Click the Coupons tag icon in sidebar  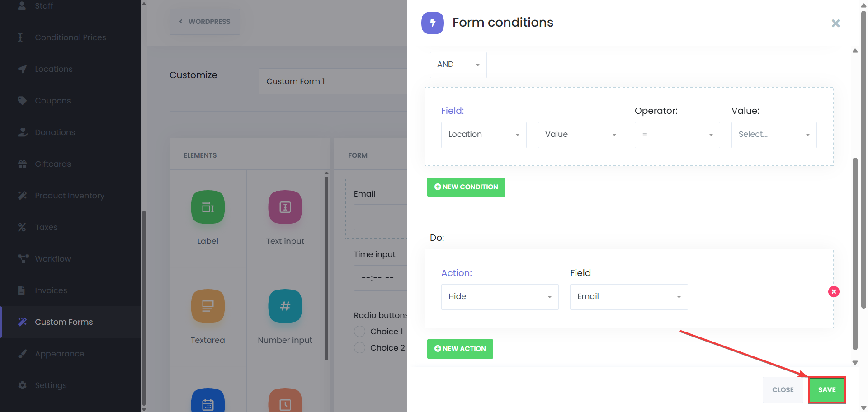coord(22,100)
